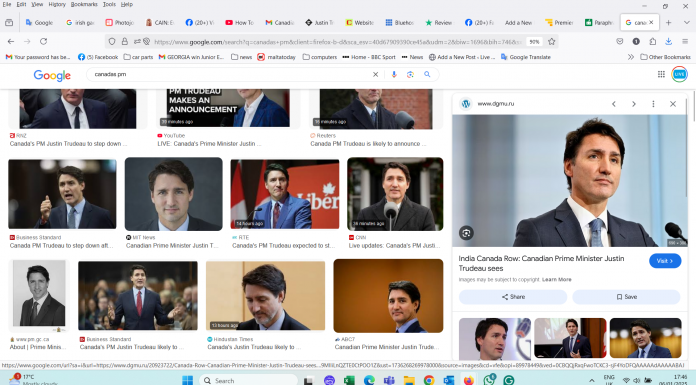Visit the dgmu.ru source page

665,261
